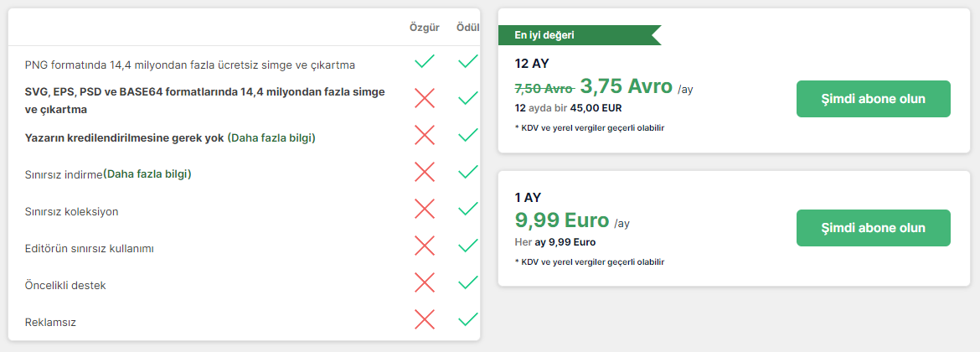Click the red cross beside Sınırsız indirme
Screen dimensions: 980x352
click(425, 172)
